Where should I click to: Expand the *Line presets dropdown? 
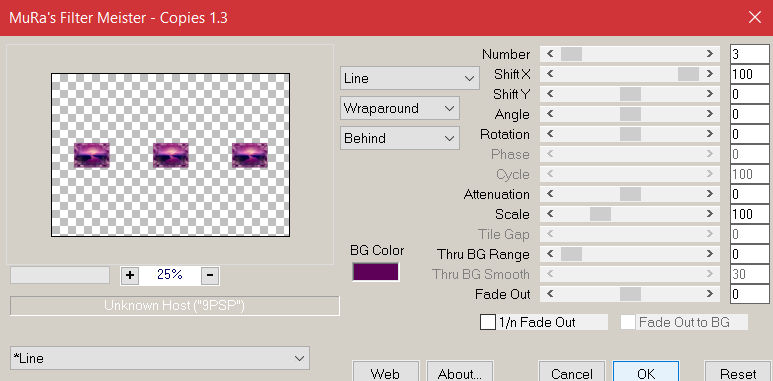click(x=160, y=358)
